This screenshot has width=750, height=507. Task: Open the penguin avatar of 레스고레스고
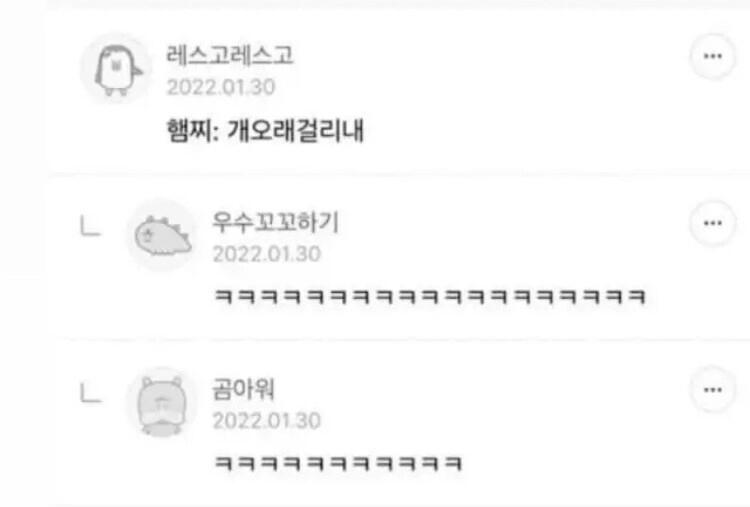coord(117,69)
